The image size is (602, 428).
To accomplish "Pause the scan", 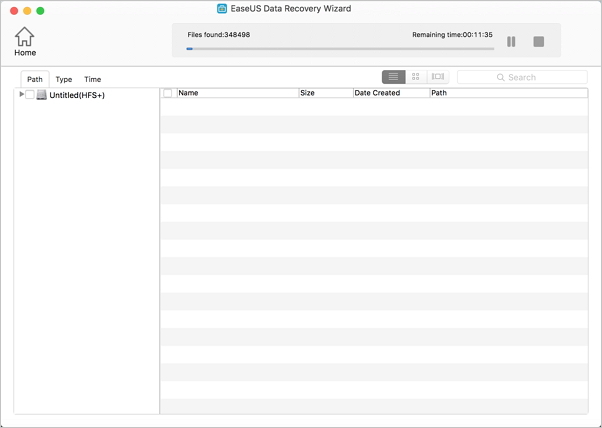I will (511, 41).
